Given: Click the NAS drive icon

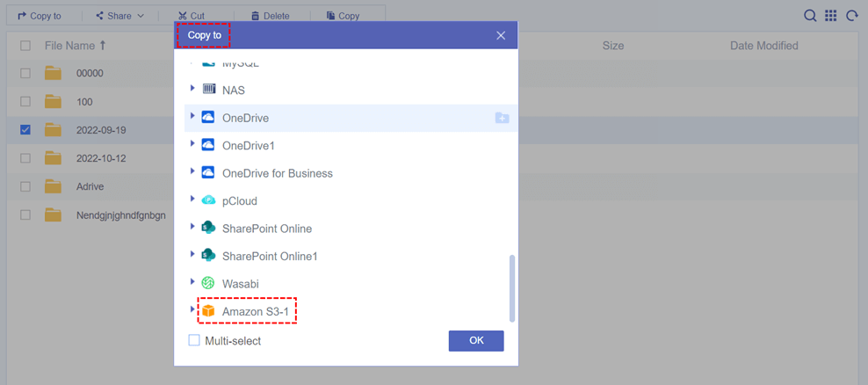Looking at the screenshot, I should pos(209,89).
